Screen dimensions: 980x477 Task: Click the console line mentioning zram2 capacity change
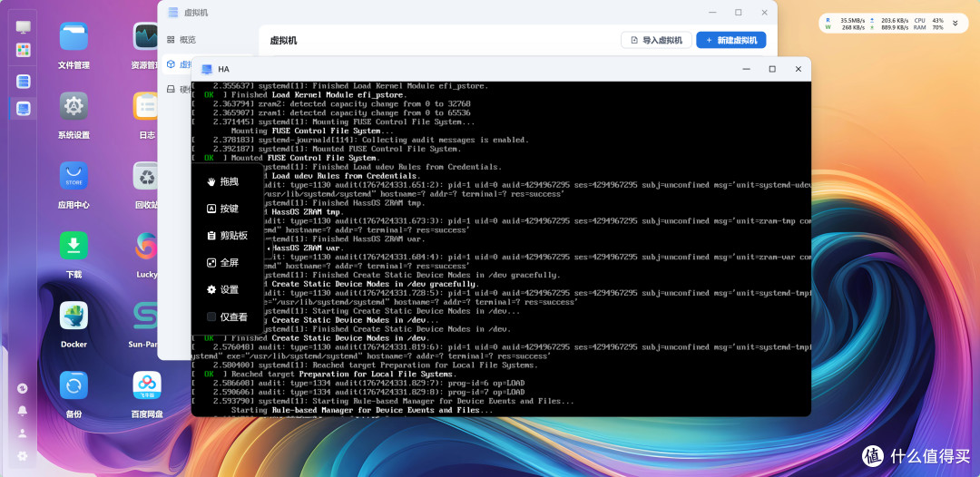coord(330,103)
